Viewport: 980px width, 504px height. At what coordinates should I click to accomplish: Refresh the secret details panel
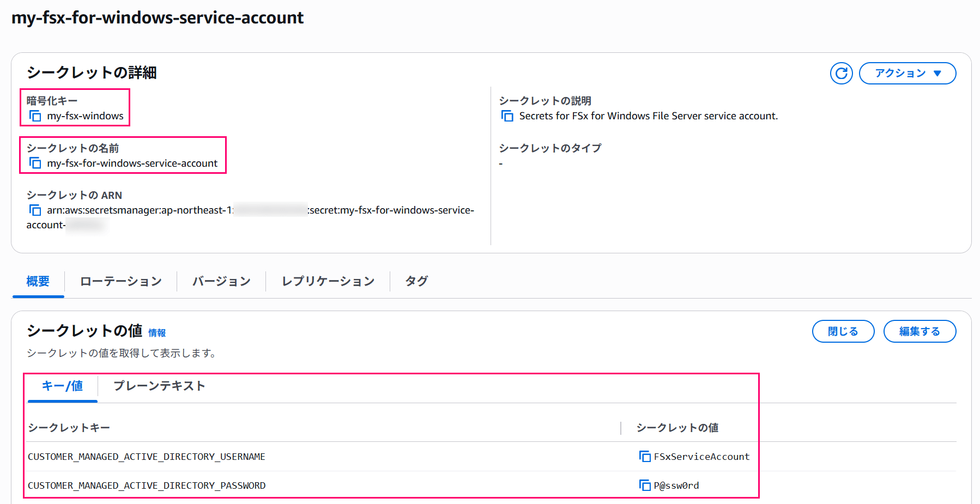(x=841, y=73)
